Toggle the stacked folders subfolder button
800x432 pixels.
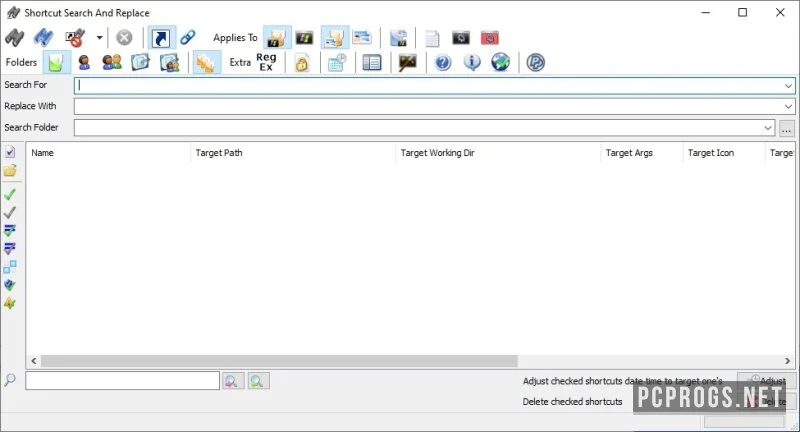[x=207, y=63]
